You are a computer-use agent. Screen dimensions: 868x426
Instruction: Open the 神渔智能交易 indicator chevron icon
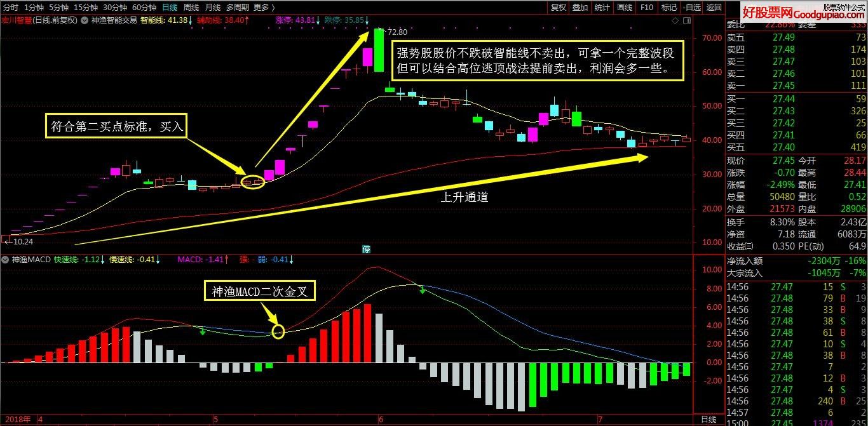click(85, 20)
